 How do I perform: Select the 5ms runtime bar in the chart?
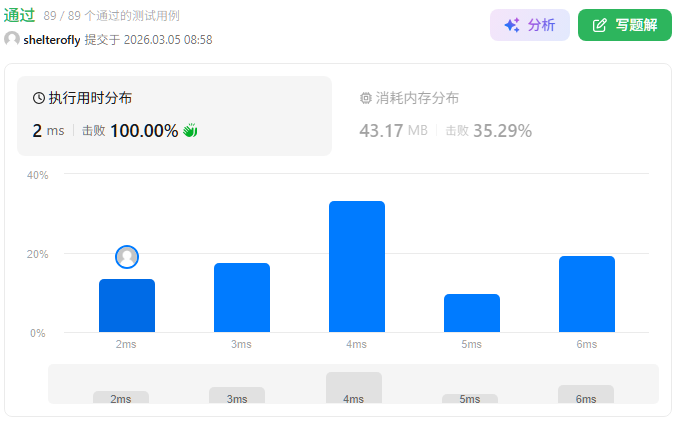(x=472, y=313)
